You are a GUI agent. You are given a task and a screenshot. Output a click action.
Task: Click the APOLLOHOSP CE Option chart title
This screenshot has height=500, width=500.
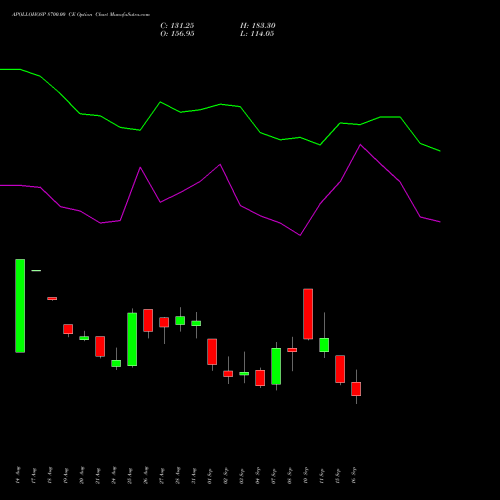point(81,14)
